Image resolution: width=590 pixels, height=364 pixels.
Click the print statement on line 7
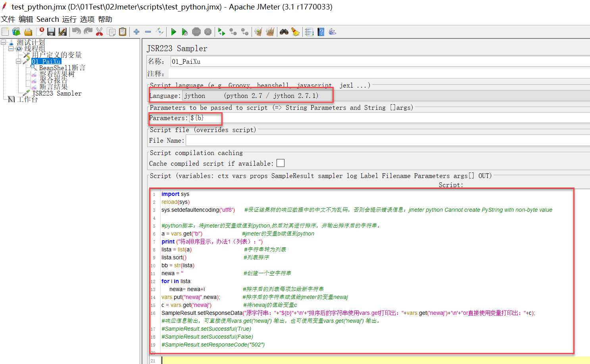pyautogui.click(x=212, y=241)
